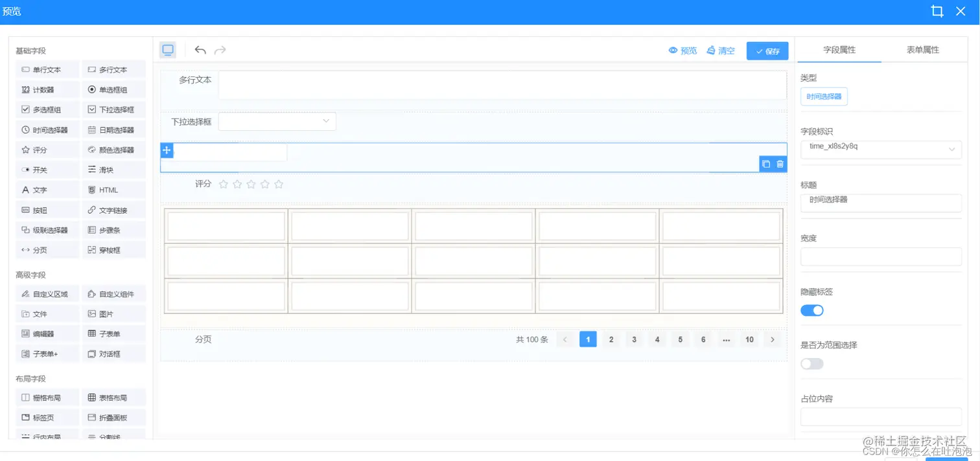
Task: Switch to the 表单属性 tab
Action: point(922,49)
